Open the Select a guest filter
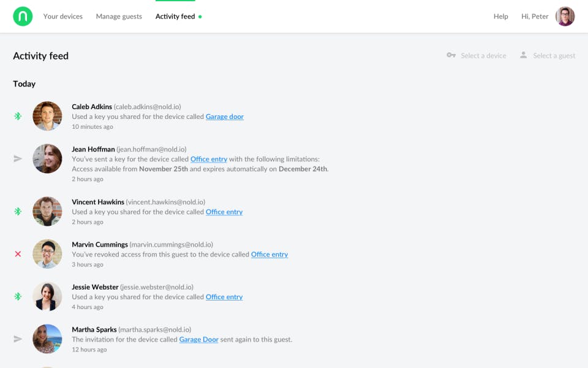588x368 pixels. coord(548,56)
